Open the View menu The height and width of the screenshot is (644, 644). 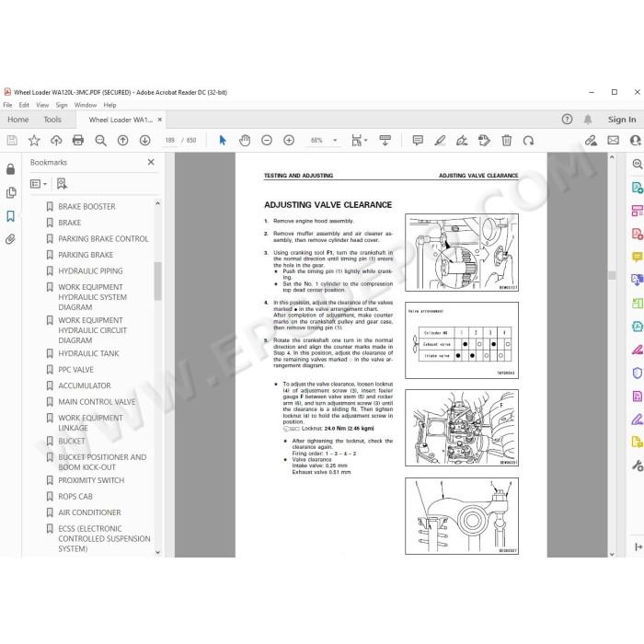[42, 105]
